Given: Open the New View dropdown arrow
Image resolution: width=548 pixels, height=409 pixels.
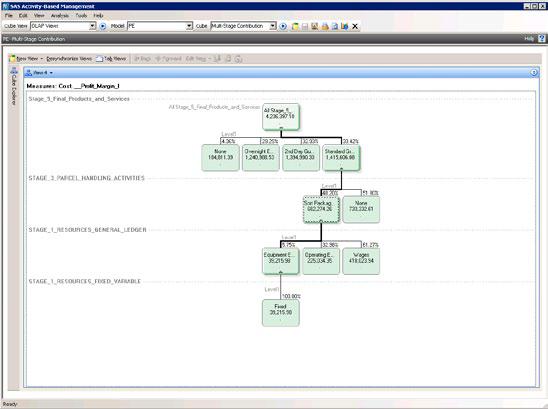Looking at the screenshot, I should pos(42,59).
